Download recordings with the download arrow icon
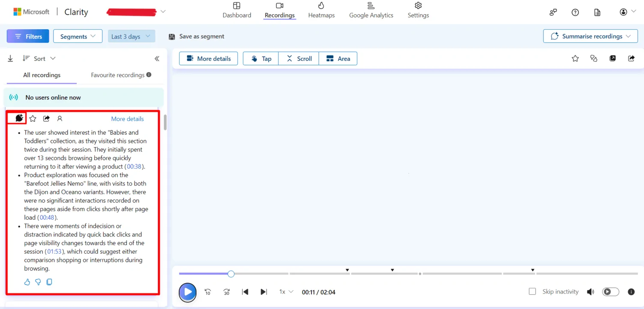 pyautogui.click(x=10, y=58)
